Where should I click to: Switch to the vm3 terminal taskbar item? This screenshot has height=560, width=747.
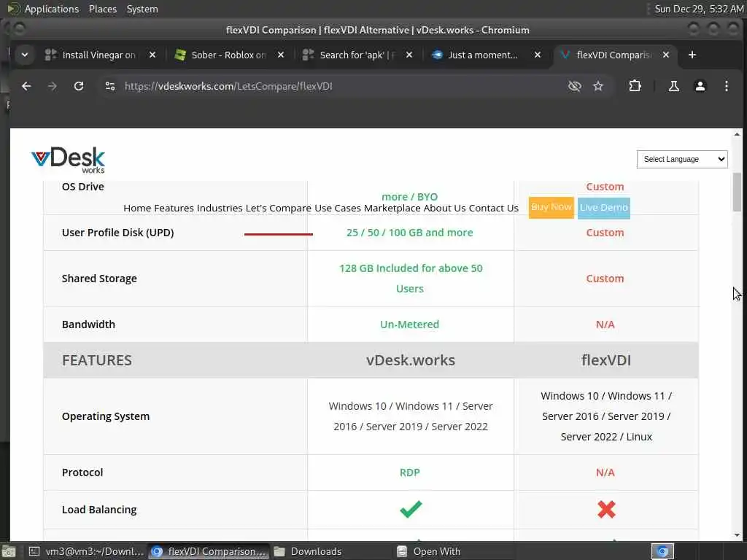pyautogui.click(x=86, y=551)
